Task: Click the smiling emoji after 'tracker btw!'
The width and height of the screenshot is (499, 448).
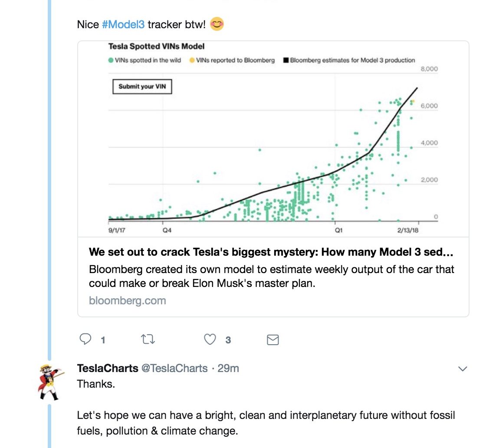Action: click(x=217, y=24)
